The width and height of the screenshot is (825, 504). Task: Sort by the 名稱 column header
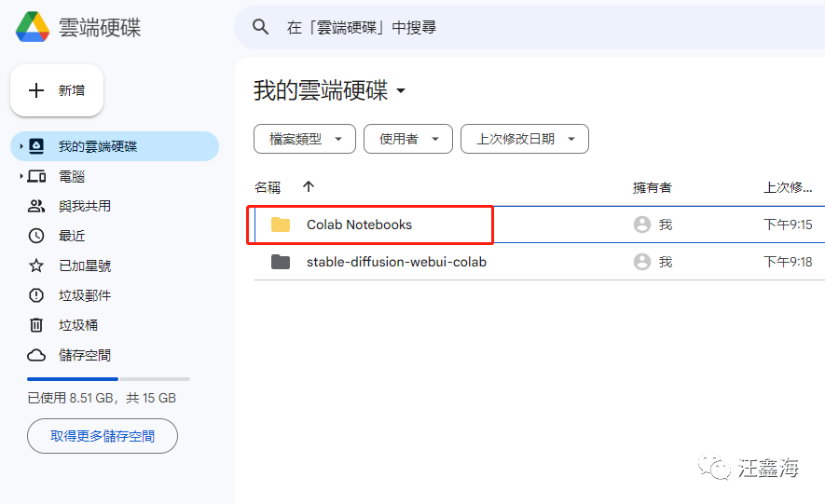point(268,187)
